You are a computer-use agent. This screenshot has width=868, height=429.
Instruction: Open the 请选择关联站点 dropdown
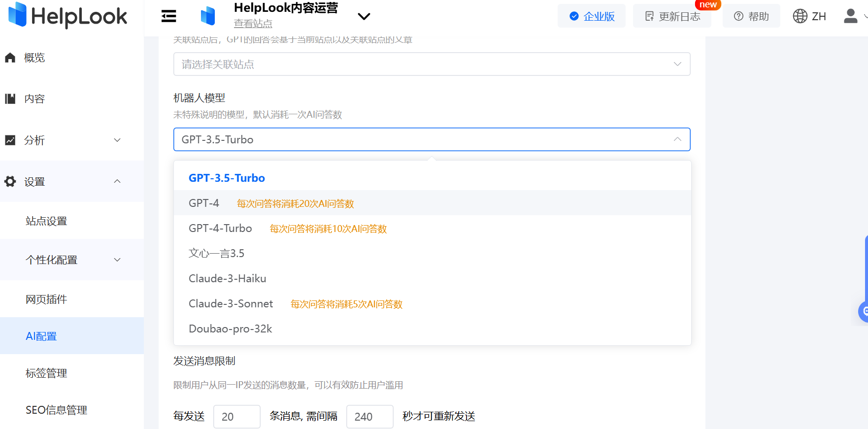(432, 64)
